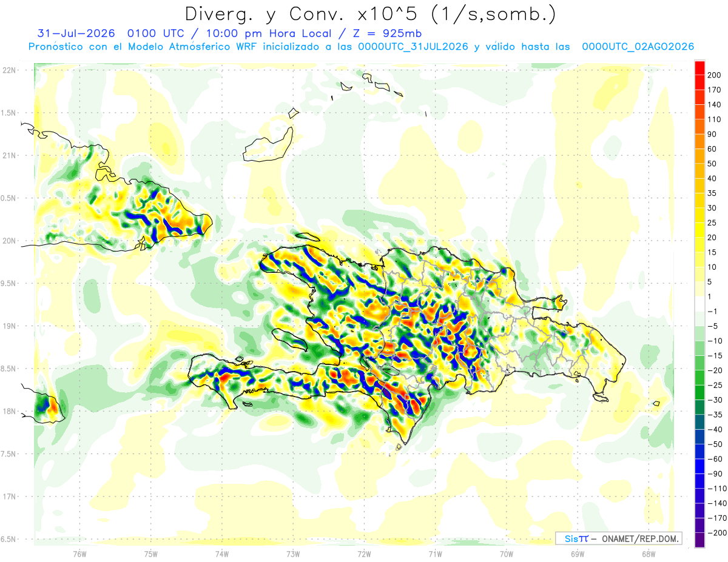Click the colorbar value "-170"
This screenshot has width=728, height=562.
click(716, 518)
